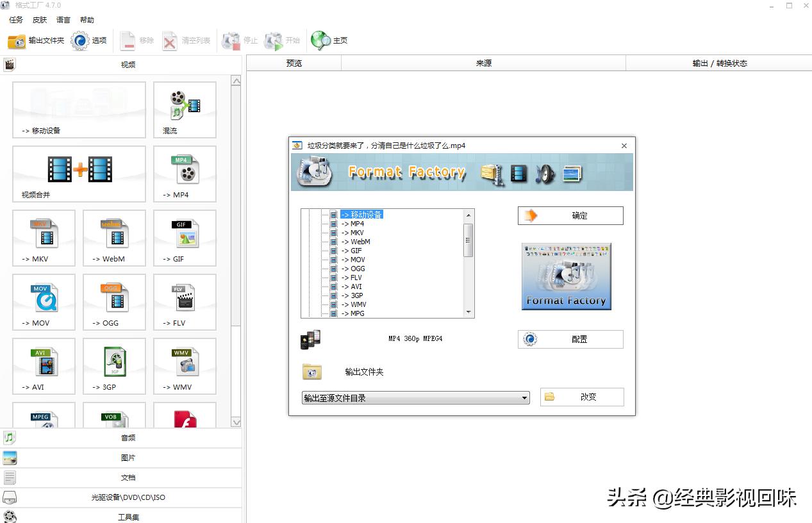Viewport: 812px width, 523px height.
Task: Expand the 图片 category
Action: (121, 458)
